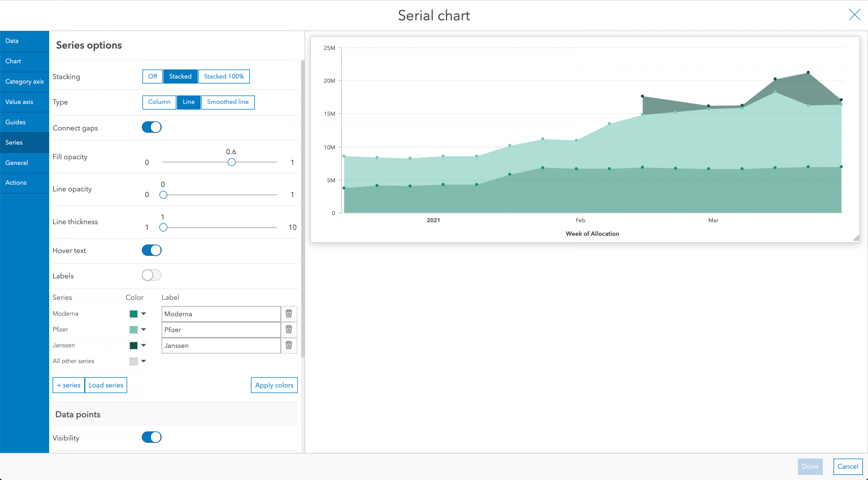Click the delete icon for Pfizer series
Screen dimensions: 868x480
(289, 329)
